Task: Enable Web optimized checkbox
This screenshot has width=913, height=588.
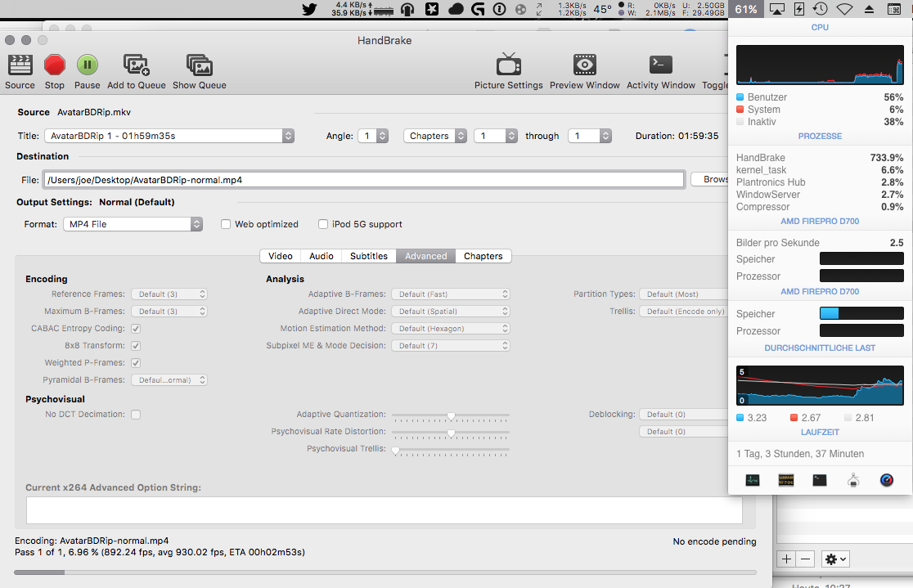Action: coord(226,224)
